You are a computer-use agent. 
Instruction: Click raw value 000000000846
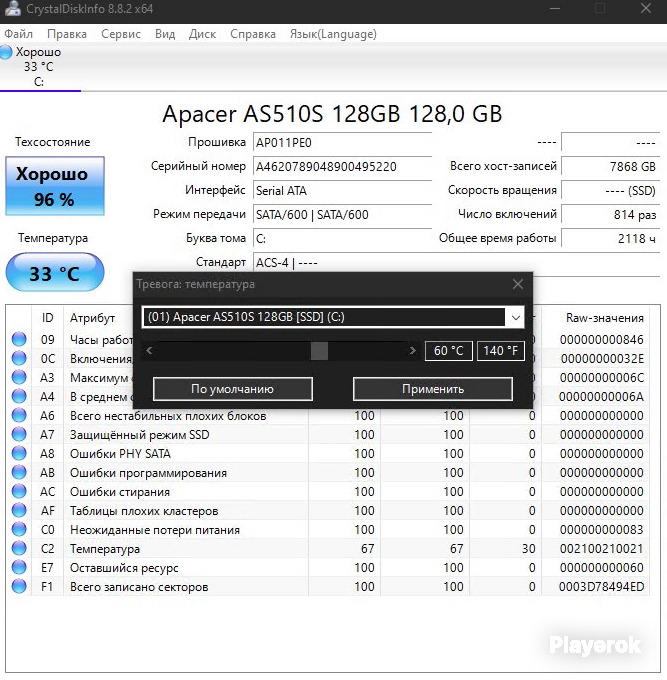pos(602,340)
